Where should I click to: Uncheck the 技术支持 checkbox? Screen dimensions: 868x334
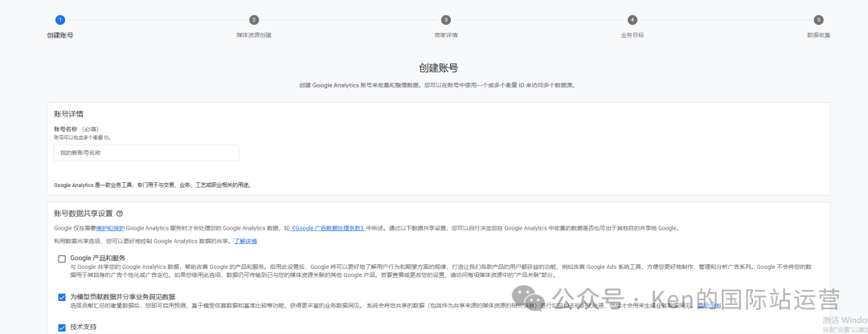(62, 328)
